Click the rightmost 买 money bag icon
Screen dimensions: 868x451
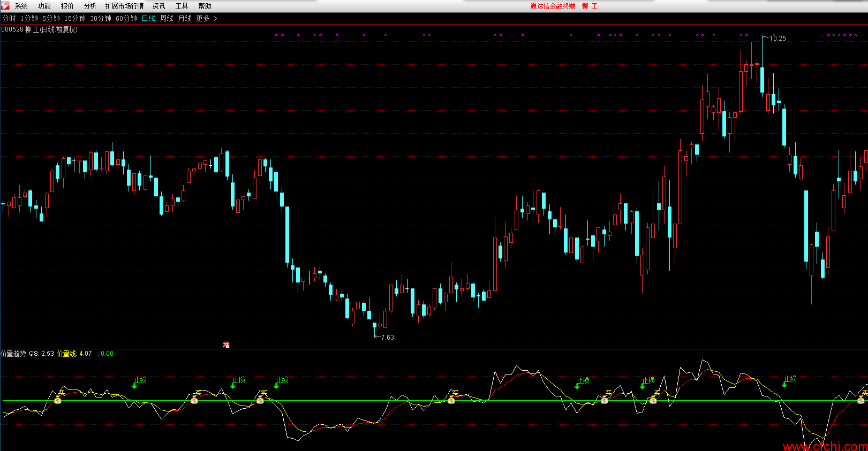click(861, 400)
